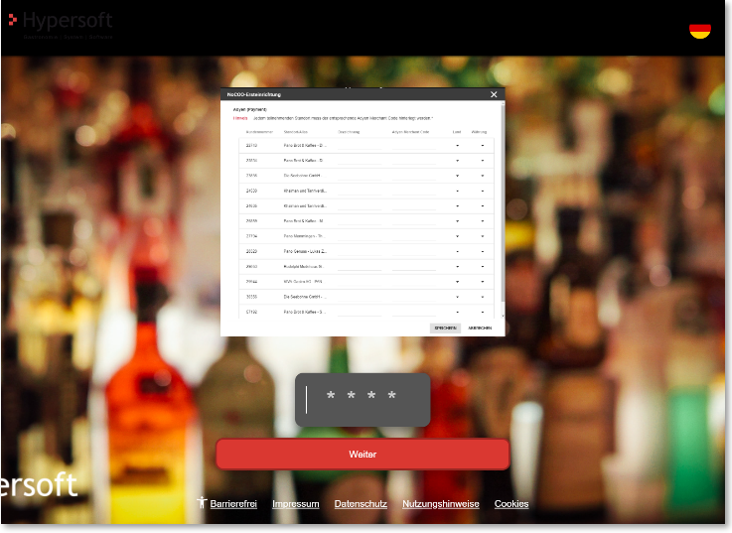Image resolution: width=732 pixels, height=533 pixels.
Task: Click the PIN entry field with asterisks
Action: point(362,399)
